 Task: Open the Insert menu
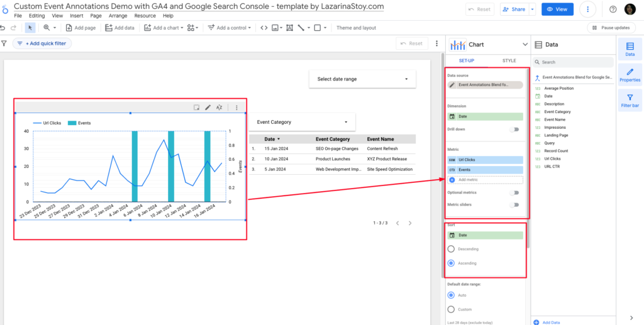pos(76,16)
